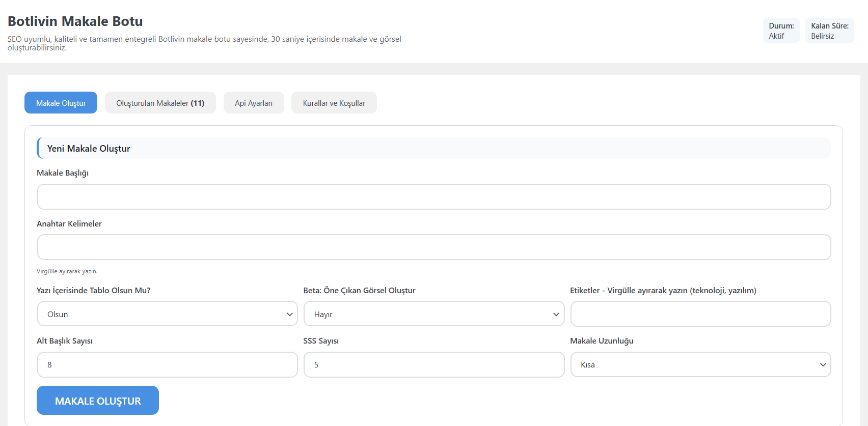The width and height of the screenshot is (868, 426).
Task: Focus the Makale Başlığı input field
Action: click(x=434, y=196)
